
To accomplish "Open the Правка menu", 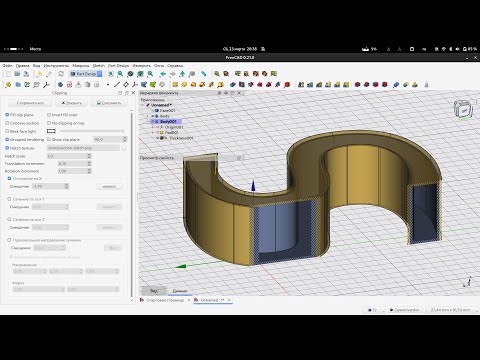I will (x=23, y=66).
